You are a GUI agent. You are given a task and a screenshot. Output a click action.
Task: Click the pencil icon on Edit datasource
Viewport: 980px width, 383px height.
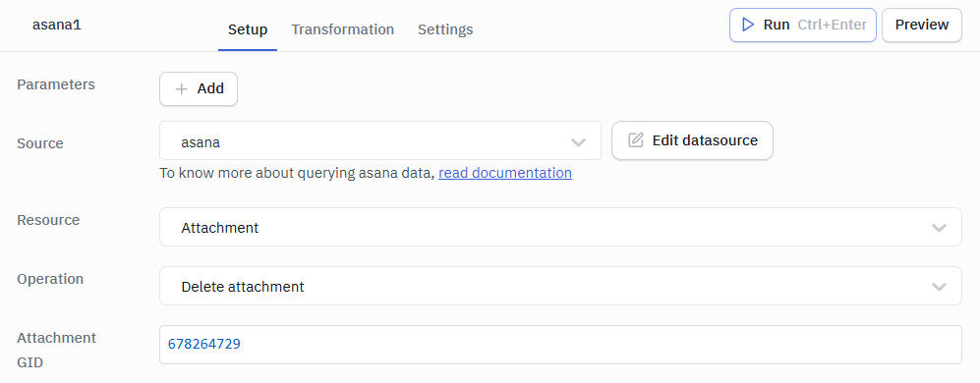[636, 140]
